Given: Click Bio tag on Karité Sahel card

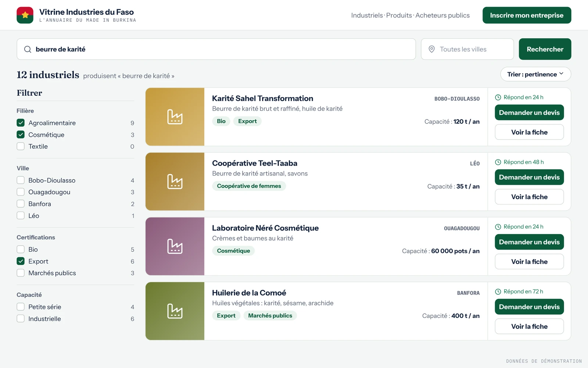Looking at the screenshot, I should pyautogui.click(x=221, y=121).
